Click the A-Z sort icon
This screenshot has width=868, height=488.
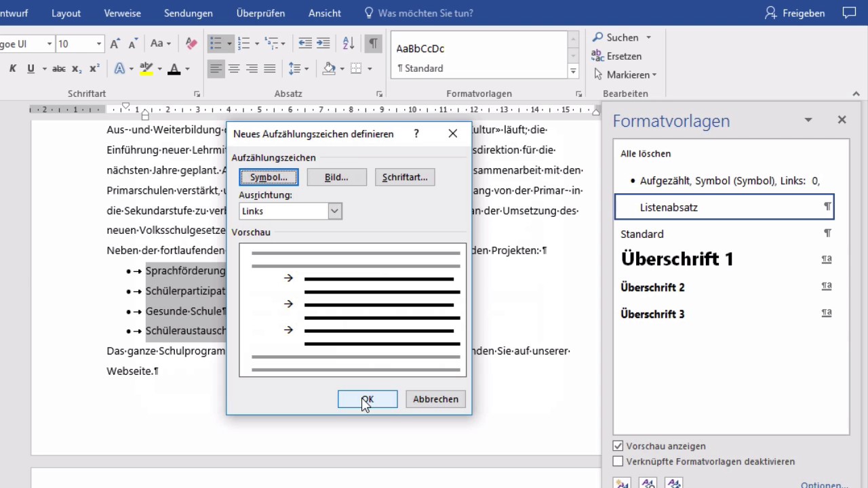349,43
